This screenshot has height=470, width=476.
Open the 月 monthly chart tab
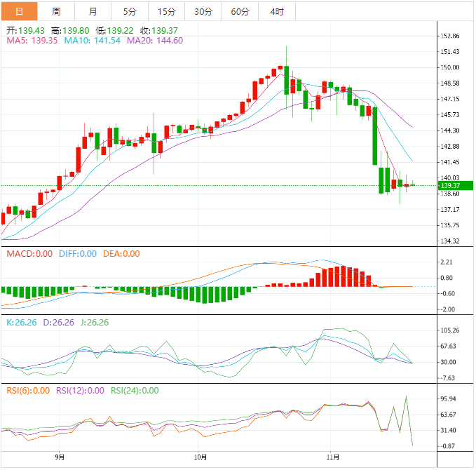(93, 12)
